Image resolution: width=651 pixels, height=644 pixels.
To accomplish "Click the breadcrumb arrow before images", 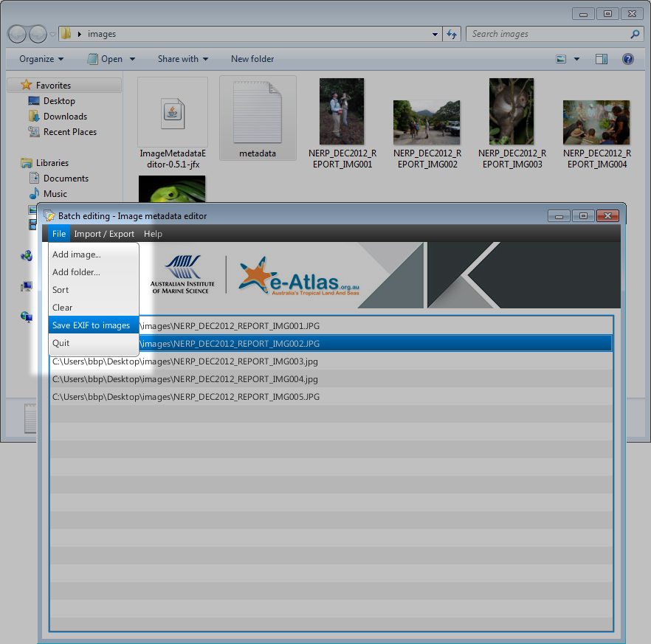I will pos(79,34).
